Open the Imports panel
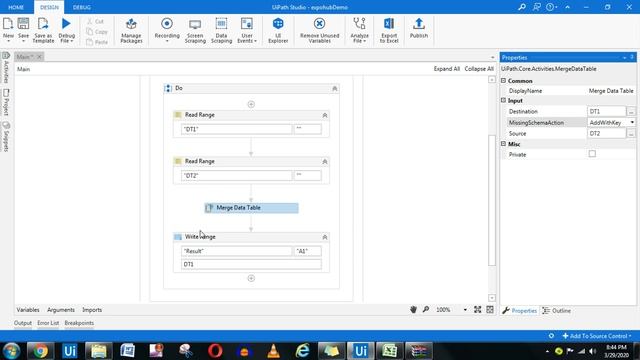Image resolution: width=640 pixels, height=360 pixels. pyautogui.click(x=92, y=310)
